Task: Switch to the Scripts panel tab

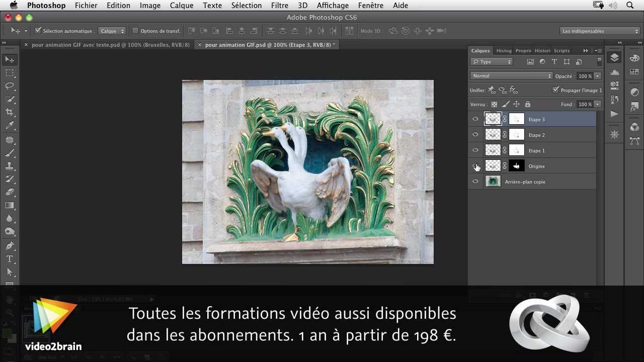Action: click(561, 50)
